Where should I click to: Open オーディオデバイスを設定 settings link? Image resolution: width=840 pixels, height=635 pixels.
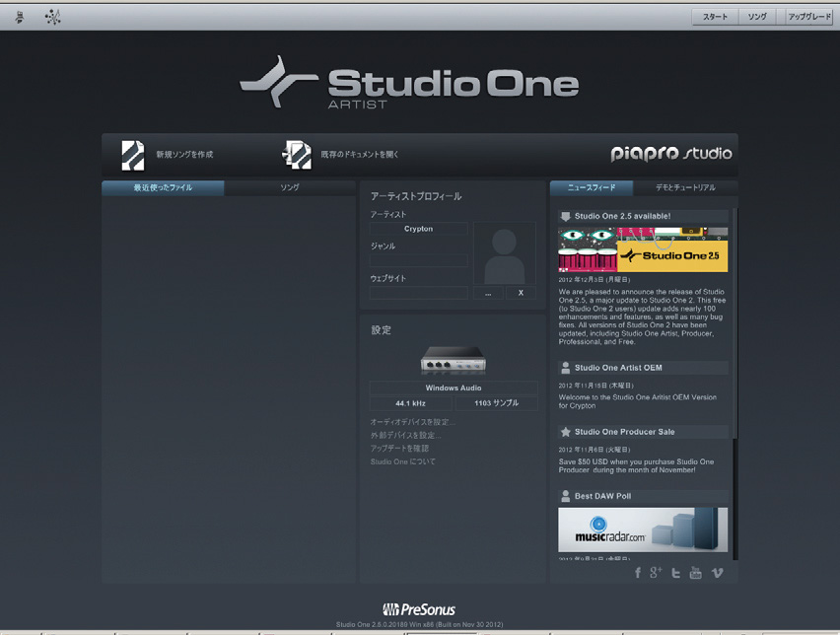(414, 420)
